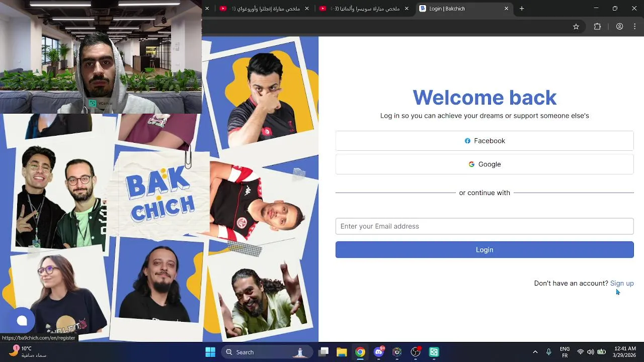Image resolution: width=644 pixels, height=362 pixels.
Task: Open the Chrome profile icon
Action: 619,27
